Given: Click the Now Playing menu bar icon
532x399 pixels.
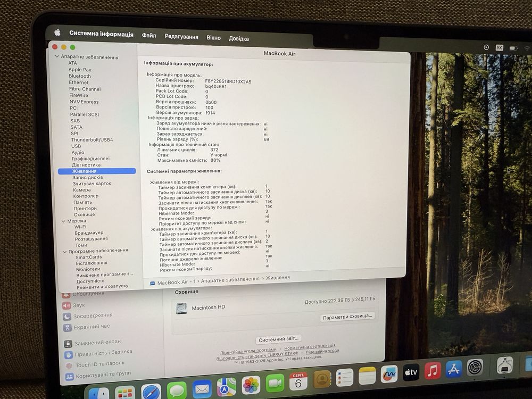Looking at the screenshot, I should (x=486, y=47).
